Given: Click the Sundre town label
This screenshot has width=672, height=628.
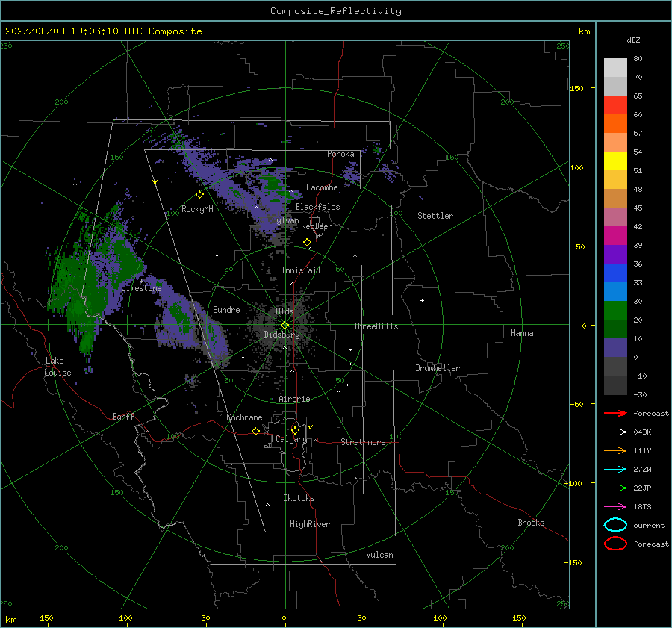Looking at the screenshot, I should pos(226,310).
